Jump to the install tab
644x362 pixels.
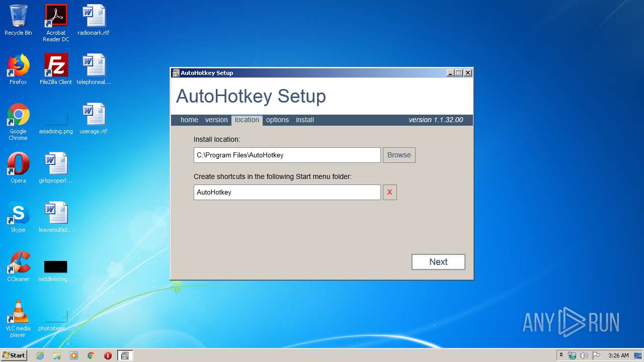pos(305,120)
